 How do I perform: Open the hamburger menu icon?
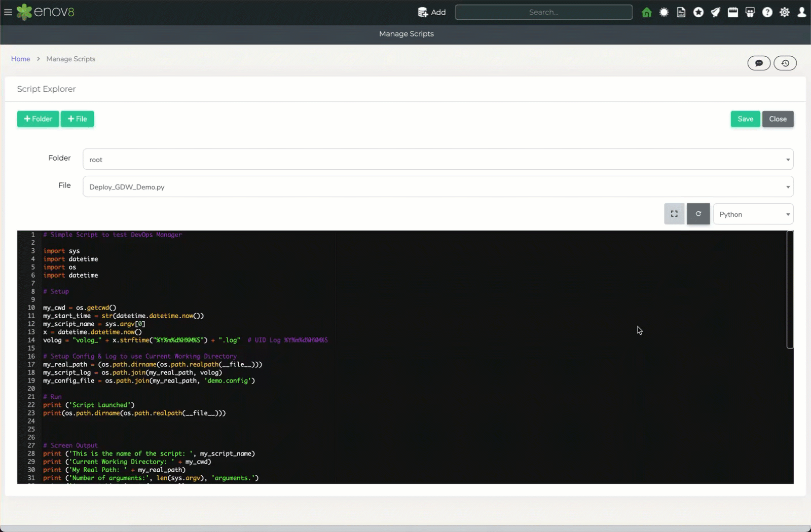pyautogui.click(x=8, y=12)
